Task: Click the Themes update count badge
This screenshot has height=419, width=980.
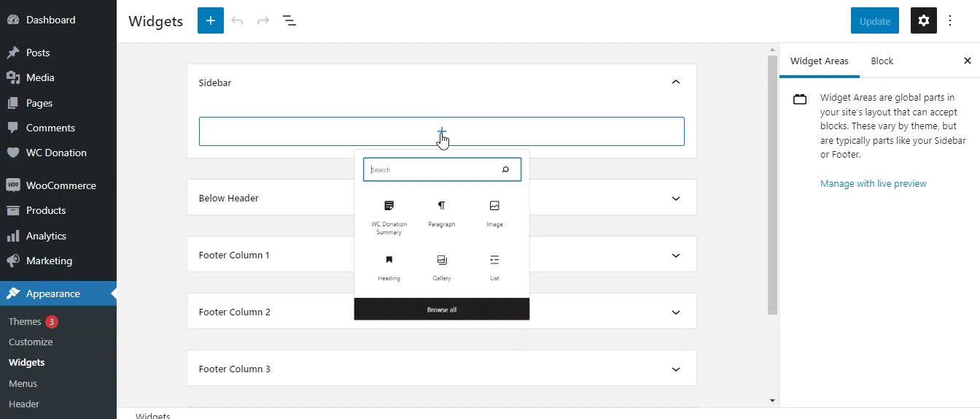Action: pyautogui.click(x=52, y=321)
